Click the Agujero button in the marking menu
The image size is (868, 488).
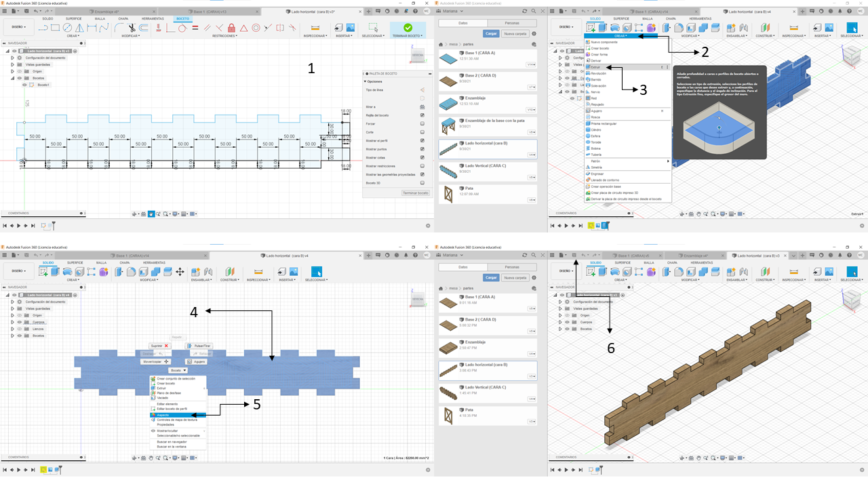[x=196, y=361]
